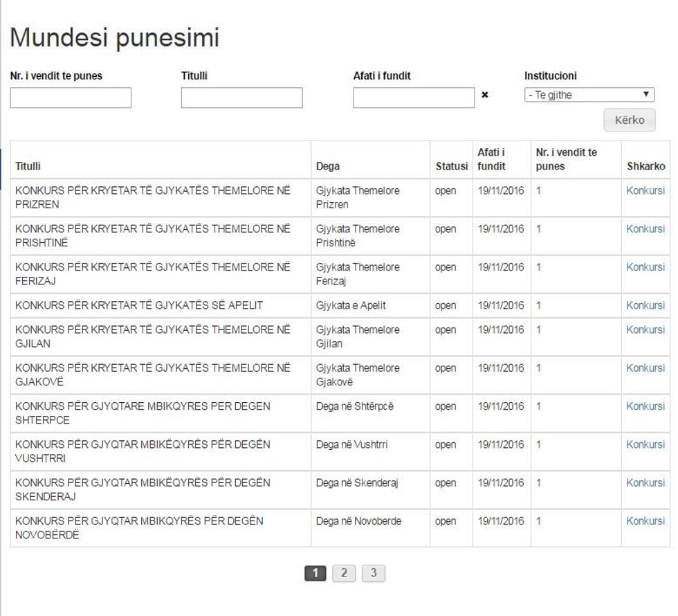Open Konkursi link for Gjykata e Apelit

(x=645, y=305)
